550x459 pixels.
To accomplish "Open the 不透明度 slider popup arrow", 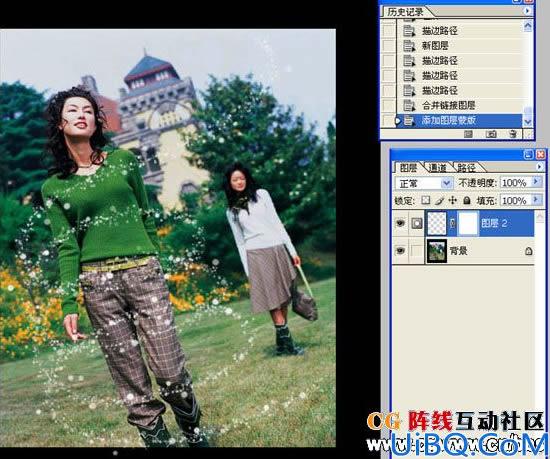I will click(x=536, y=182).
